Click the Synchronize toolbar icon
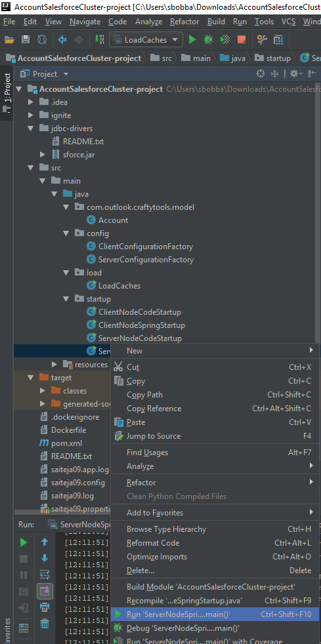The width and height of the screenshot is (321, 644). 42,40
